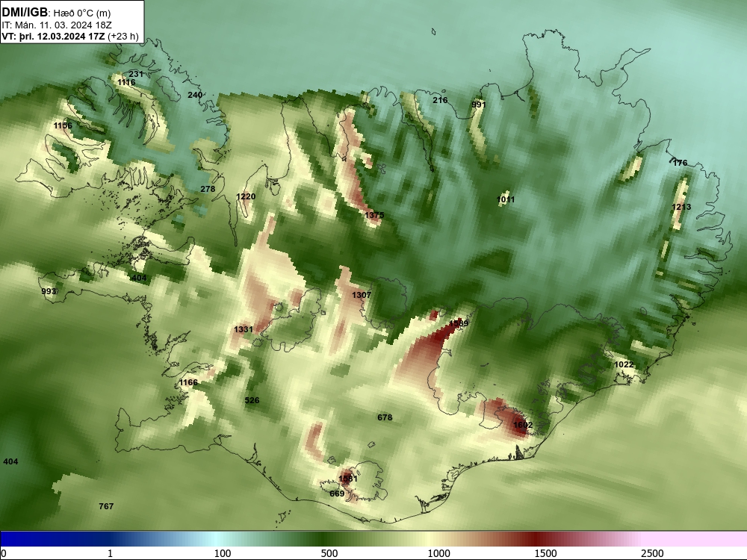Click the map value 1213
Viewport: 747px width, 560px height.
click(x=681, y=207)
